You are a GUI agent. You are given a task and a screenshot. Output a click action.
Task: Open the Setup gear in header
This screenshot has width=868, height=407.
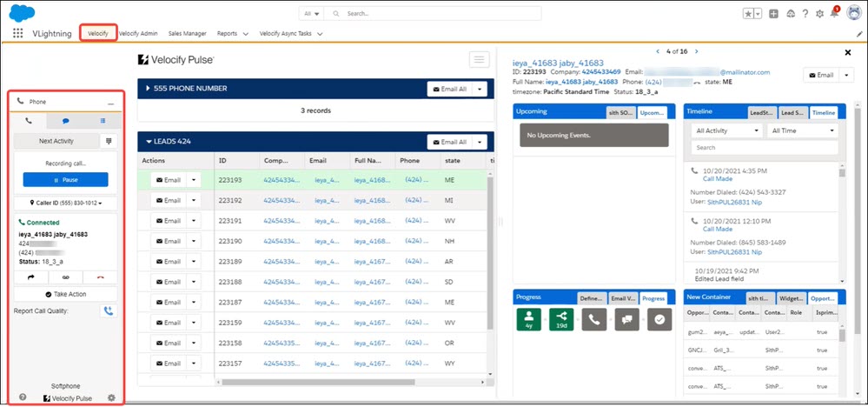tap(820, 14)
